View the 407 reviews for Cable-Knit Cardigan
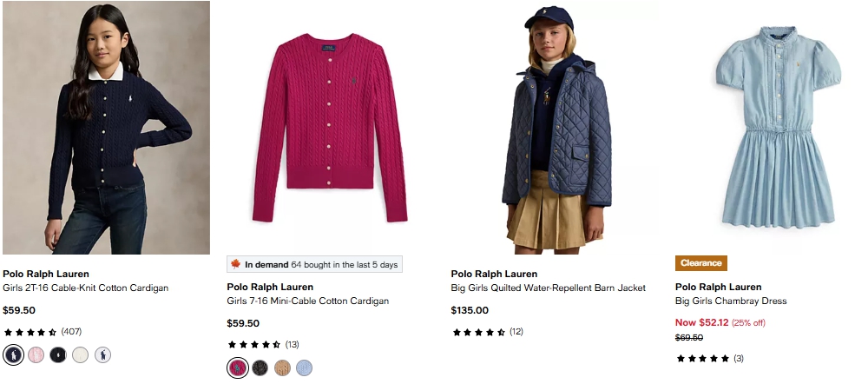The width and height of the screenshot is (868, 384). pyautogui.click(x=43, y=332)
